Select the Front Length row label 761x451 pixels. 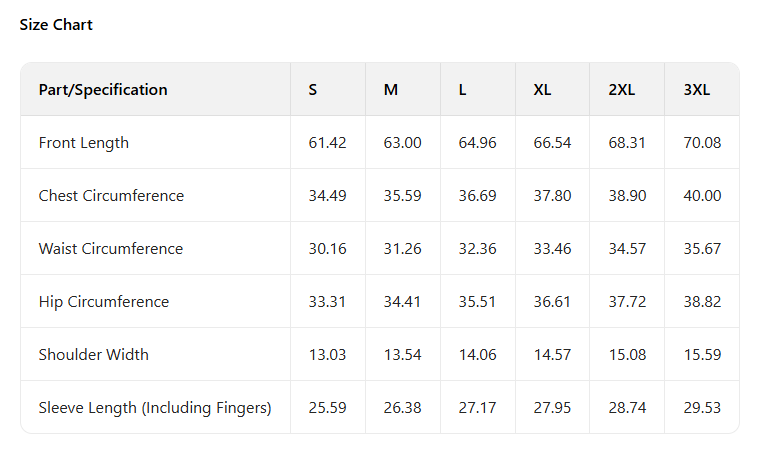click(84, 143)
